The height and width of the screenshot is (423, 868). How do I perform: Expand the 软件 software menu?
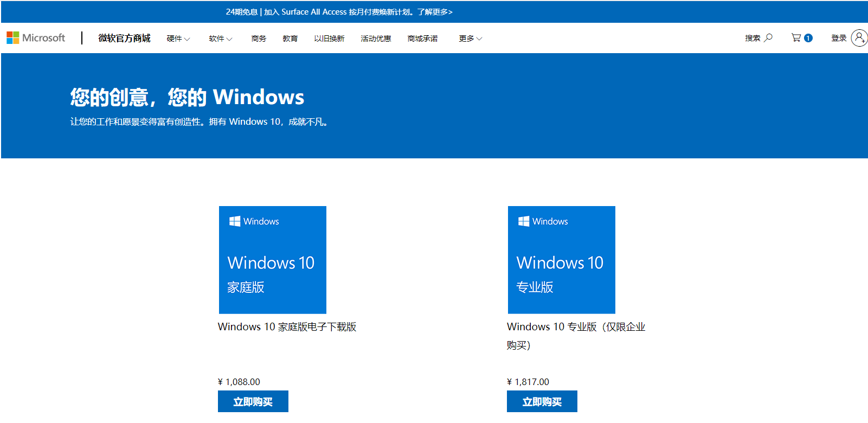(221, 39)
